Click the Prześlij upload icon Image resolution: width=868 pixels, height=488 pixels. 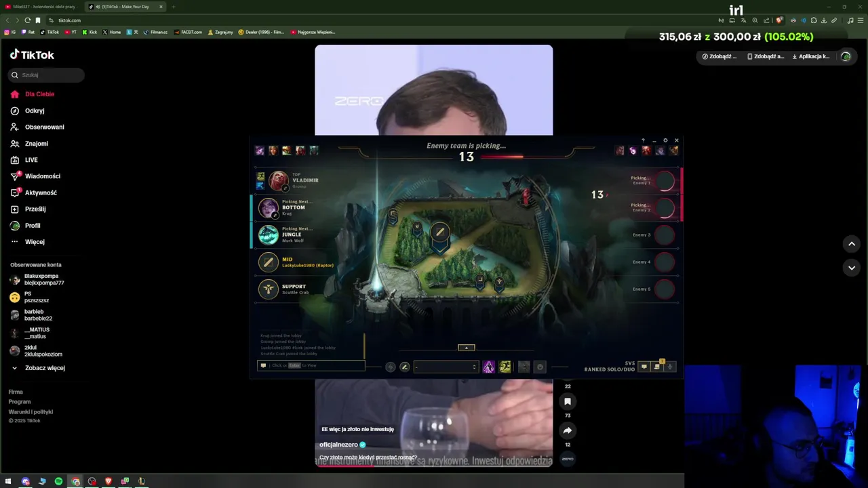pyautogui.click(x=15, y=209)
